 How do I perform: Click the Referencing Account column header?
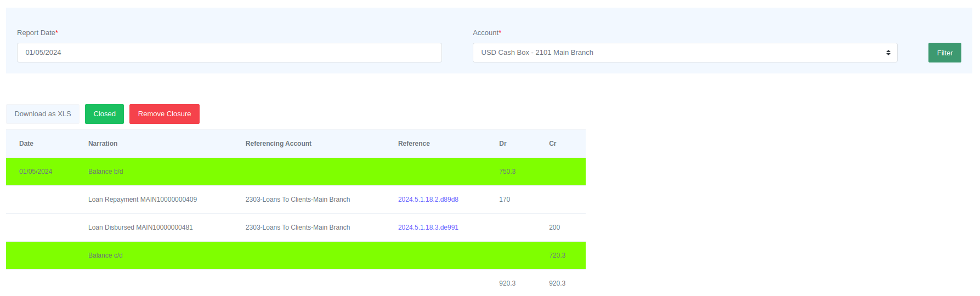278,144
